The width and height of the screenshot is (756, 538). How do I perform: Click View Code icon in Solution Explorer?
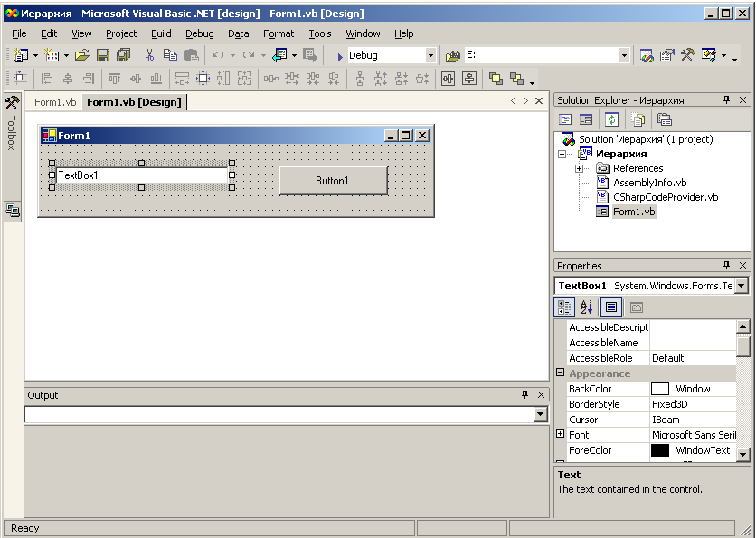(565, 119)
